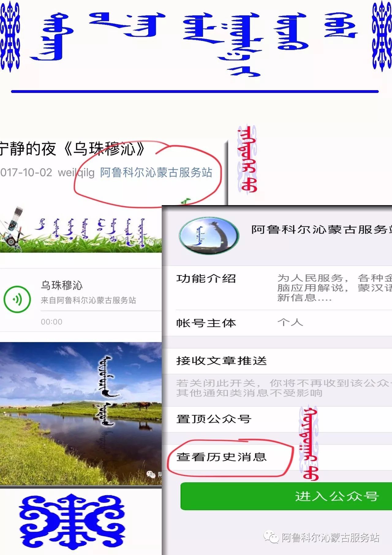Screen dimensions: 392x555
Task: Click the article date 017-10-02
Action: [x=26, y=173]
